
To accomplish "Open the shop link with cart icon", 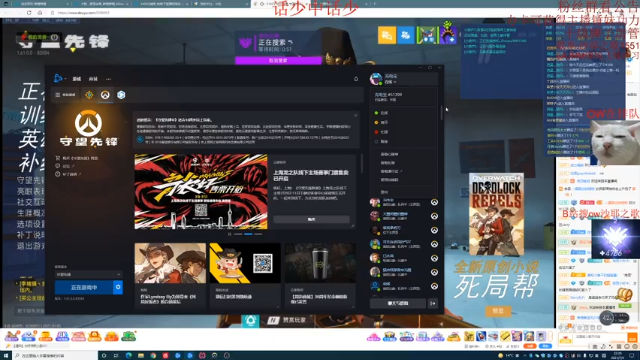I will 77,158.
